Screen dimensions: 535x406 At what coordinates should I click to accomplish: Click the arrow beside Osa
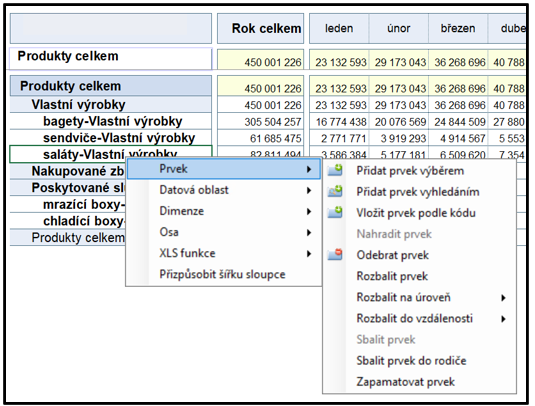click(x=309, y=233)
